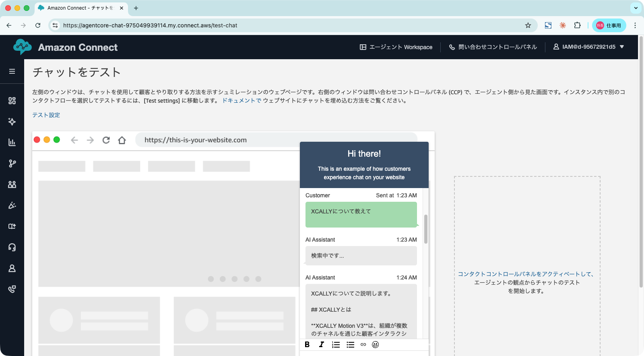Open 問い合わせコントロールパネル
Image resolution: width=644 pixels, height=356 pixels.
[493, 47]
